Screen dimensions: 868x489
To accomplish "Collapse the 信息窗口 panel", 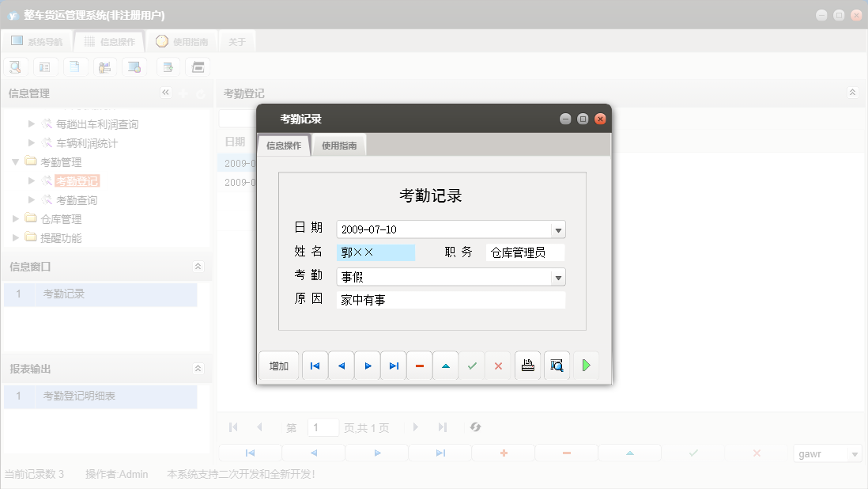I will point(198,267).
